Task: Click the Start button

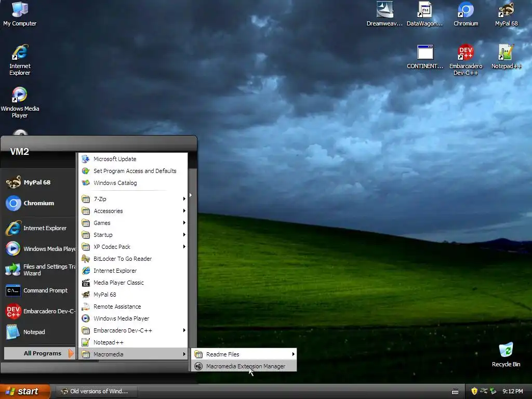Action: (x=25, y=391)
